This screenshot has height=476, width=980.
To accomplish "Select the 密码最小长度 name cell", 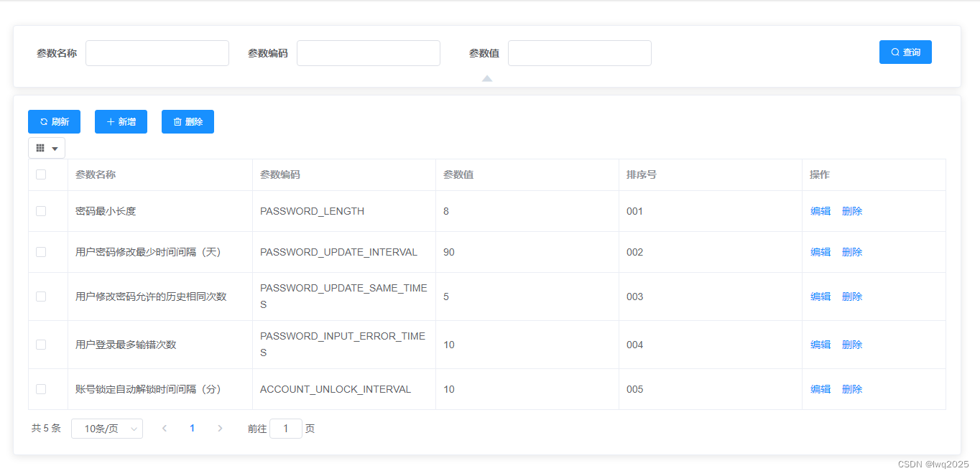I will tap(160, 211).
